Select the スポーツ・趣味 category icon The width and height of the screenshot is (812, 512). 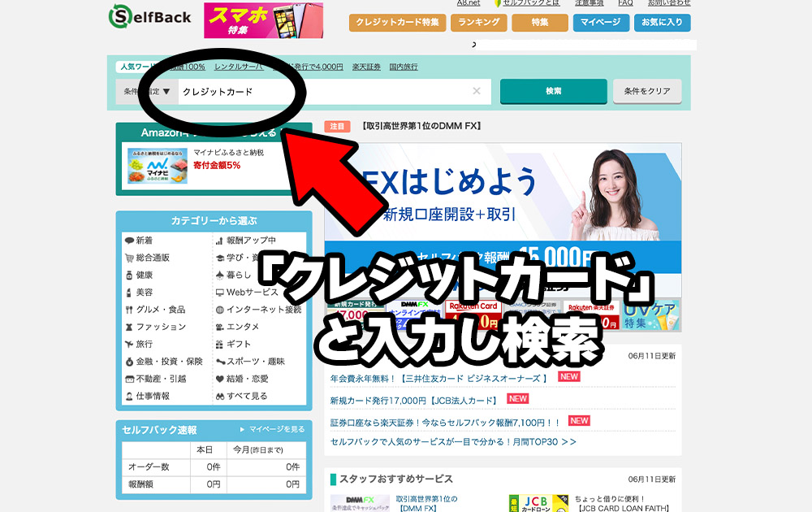[x=221, y=362]
